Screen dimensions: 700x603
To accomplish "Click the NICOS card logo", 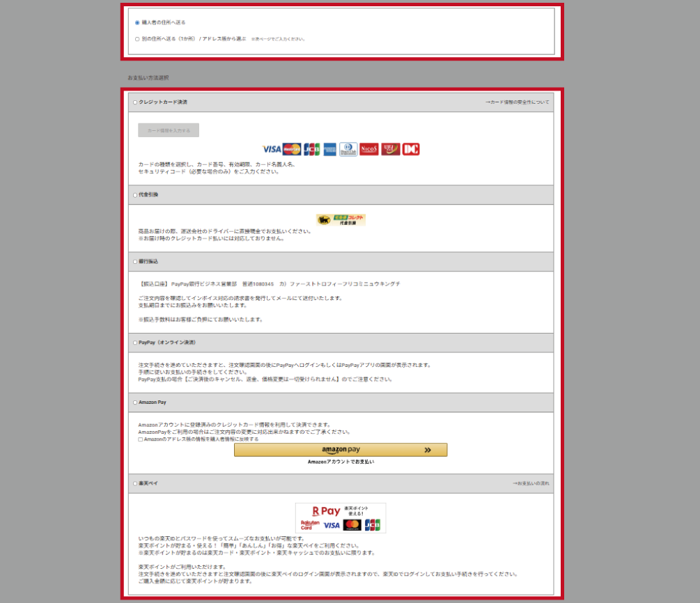I will [369, 149].
